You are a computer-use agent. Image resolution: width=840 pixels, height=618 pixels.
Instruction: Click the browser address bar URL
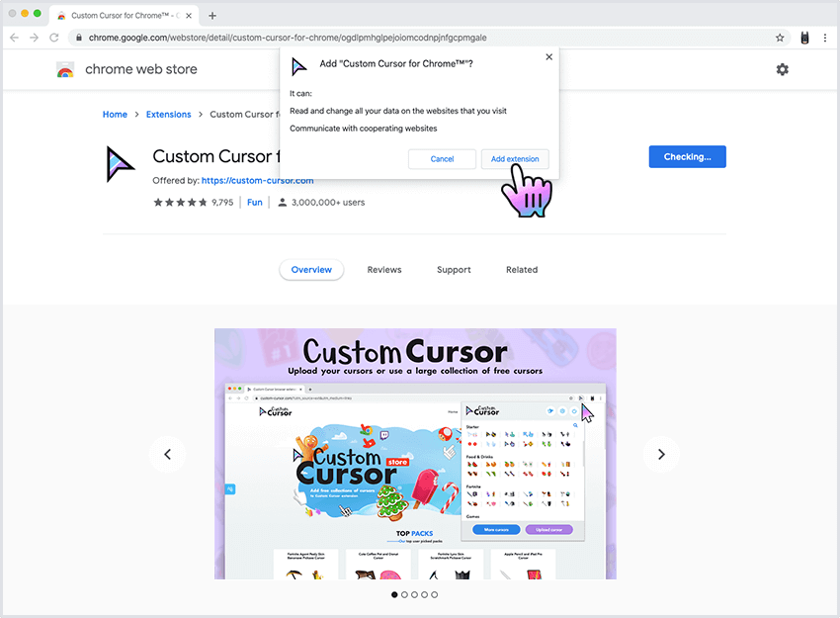pyautogui.click(x=288, y=38)
